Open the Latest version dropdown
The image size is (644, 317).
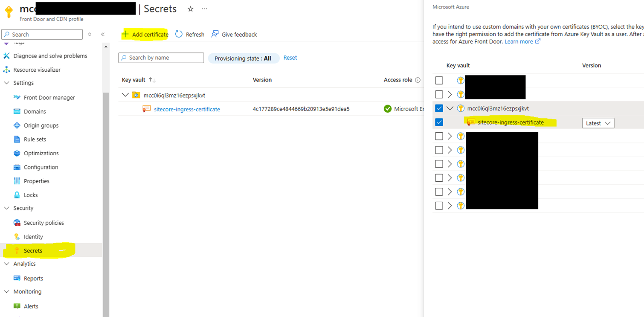coord(598,123)
